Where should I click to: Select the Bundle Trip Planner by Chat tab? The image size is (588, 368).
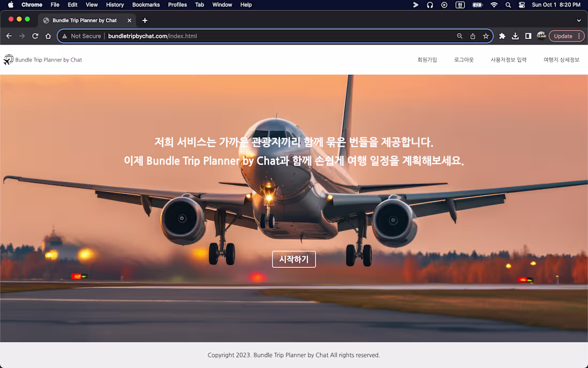tap(86, 20)
